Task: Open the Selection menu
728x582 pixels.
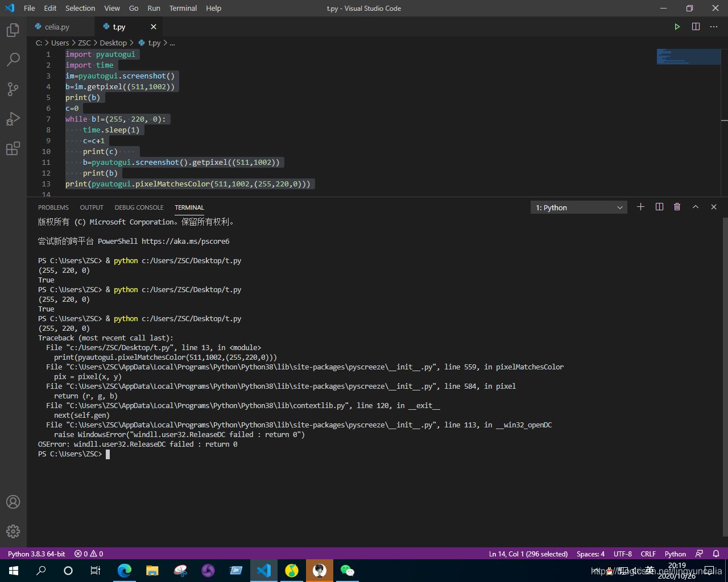Action: point(80,8)
